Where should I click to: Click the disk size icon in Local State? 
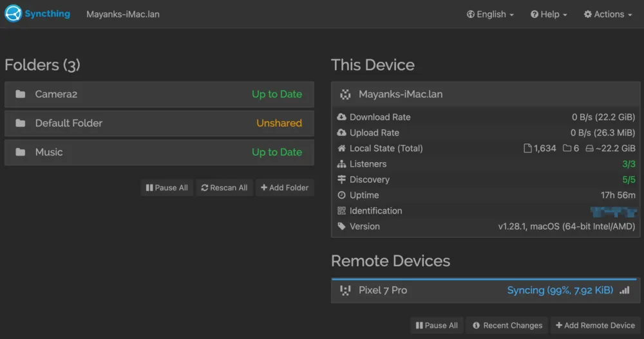click(589, 148)
